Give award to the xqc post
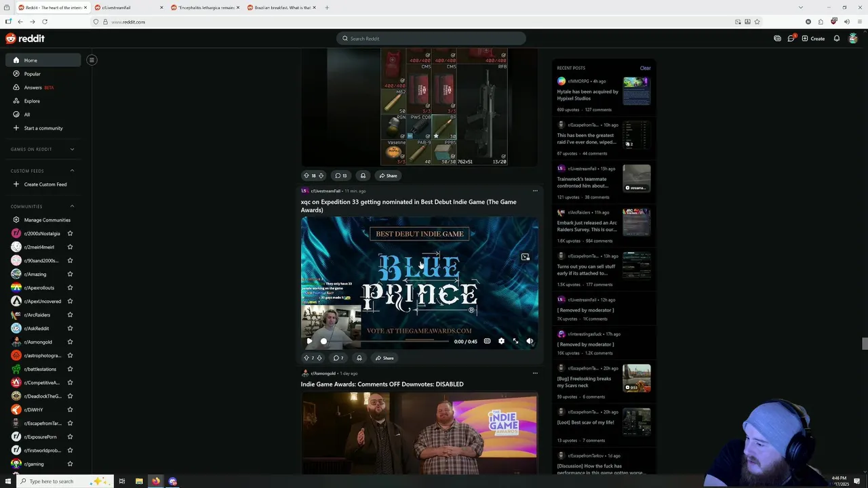868x488 pixels. [x=359, y=358]
